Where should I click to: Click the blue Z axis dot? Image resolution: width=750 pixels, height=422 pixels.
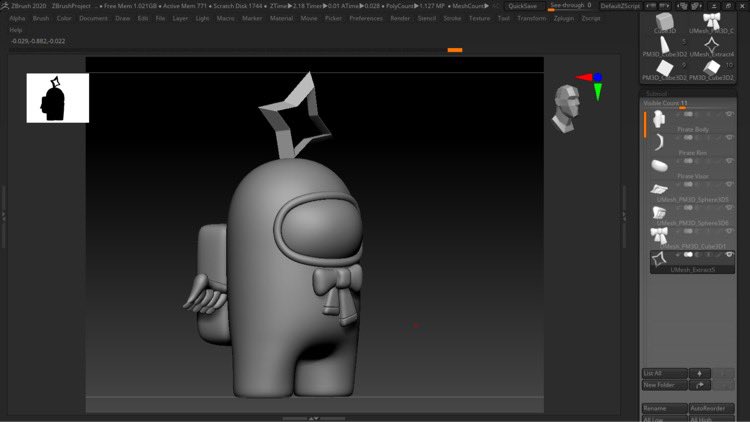pyautogui.click(x=597, y=77)
